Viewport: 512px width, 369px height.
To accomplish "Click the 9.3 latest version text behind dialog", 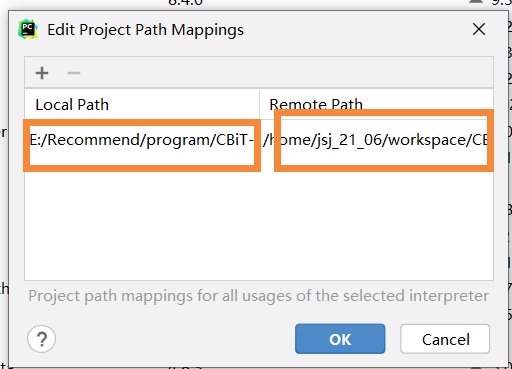I will pos(501,2).
